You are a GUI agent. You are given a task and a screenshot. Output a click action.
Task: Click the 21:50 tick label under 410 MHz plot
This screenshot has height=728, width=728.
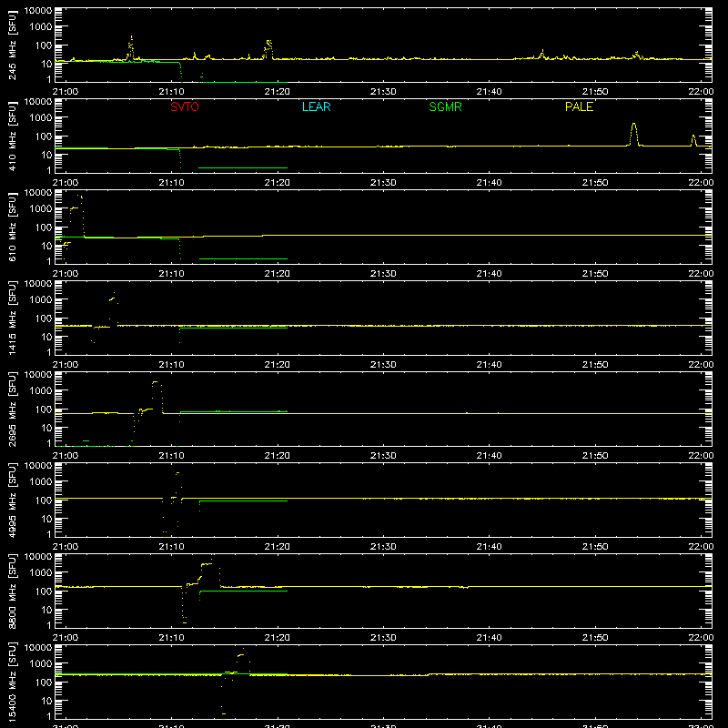(595, 183)
